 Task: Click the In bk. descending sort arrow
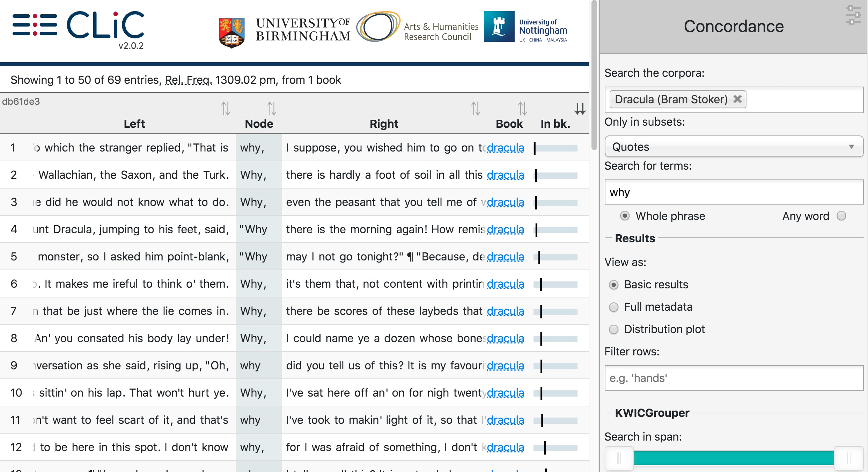click(x=580, y=109)
